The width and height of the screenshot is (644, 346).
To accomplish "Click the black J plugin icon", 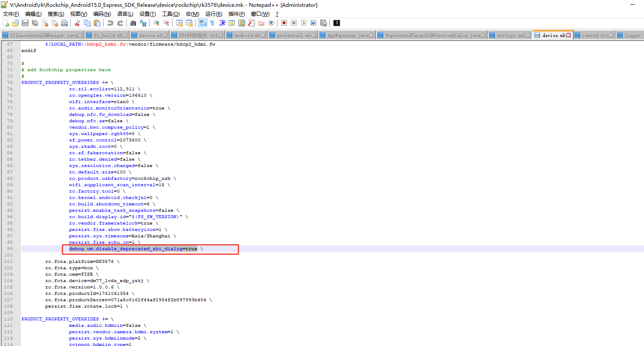I will (x=337, y=23).
